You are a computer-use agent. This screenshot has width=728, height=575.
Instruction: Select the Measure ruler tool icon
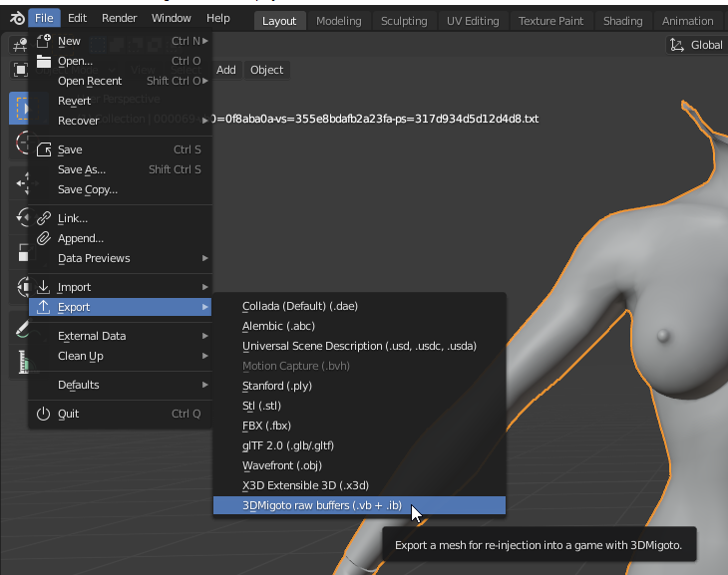tap(22, 362)
